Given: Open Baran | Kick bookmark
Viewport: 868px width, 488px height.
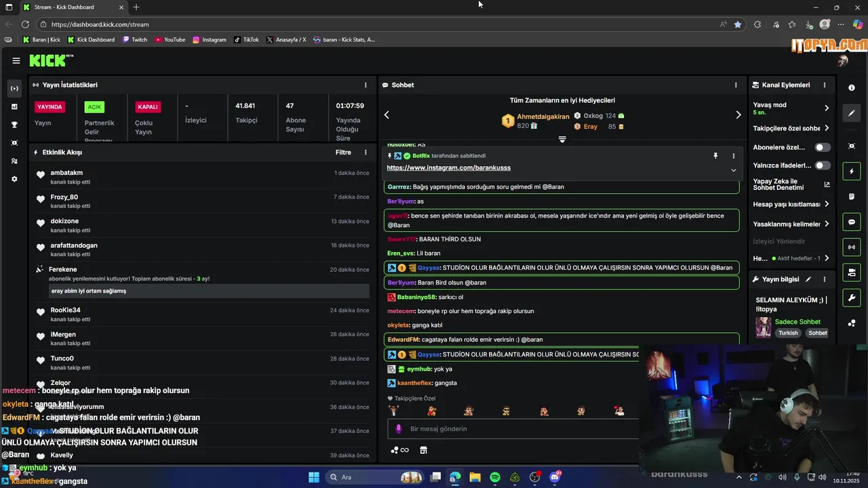Looking at the screenshot, I should (x=41, y=40).
